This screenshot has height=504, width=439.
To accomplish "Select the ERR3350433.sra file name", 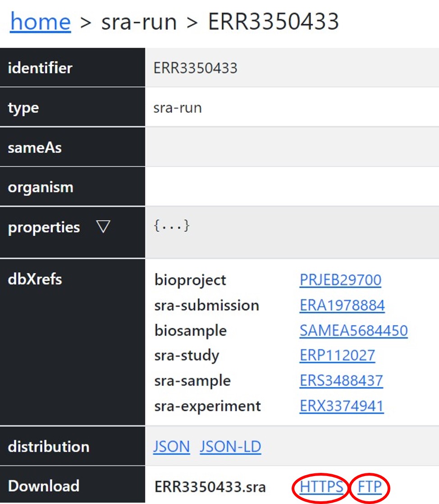I will pyautogui.click(x=210, y=487).
